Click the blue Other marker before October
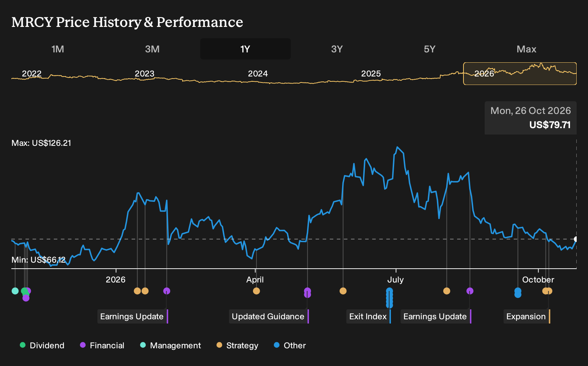Screen dimensions: 588x366 coord(518,292)
